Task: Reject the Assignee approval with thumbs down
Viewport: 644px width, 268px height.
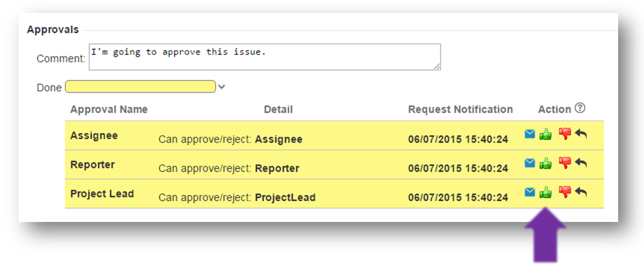Action: 564,134
